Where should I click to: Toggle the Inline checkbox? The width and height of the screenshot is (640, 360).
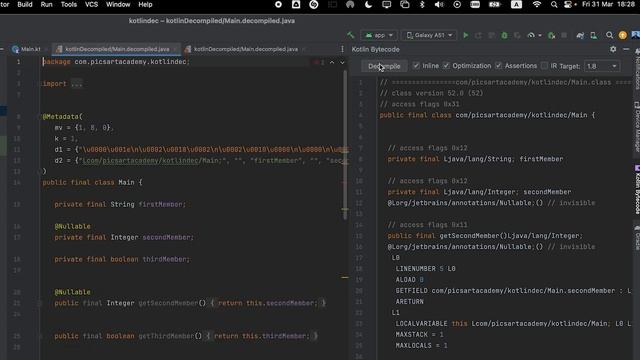pyautogui.click(x=416, y=66)
